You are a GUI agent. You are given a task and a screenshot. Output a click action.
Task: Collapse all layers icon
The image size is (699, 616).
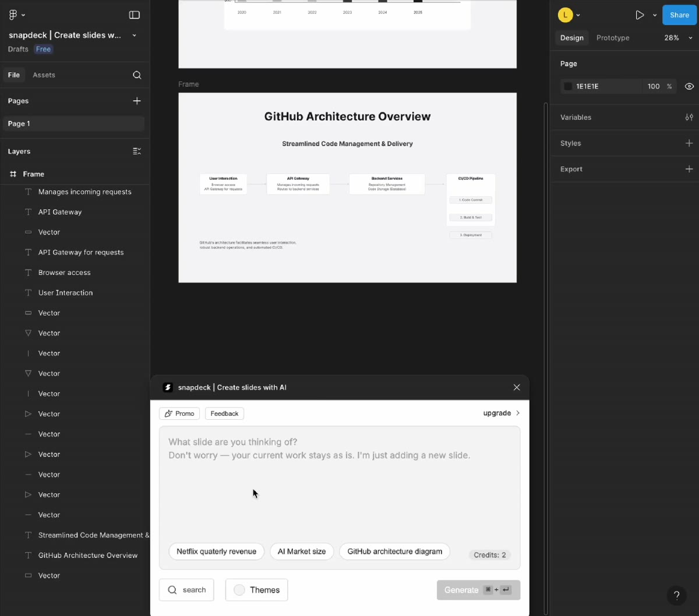137,151
